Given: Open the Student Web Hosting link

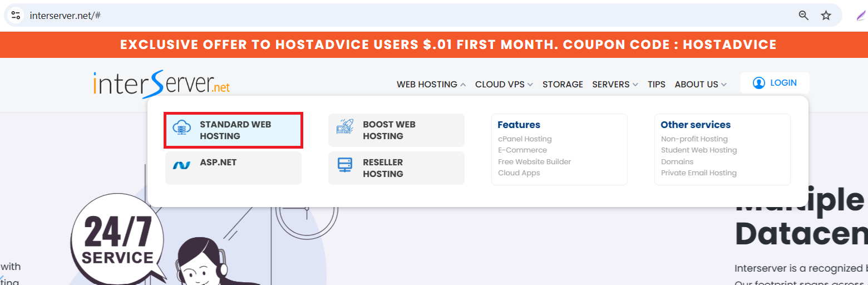Looking at the screenshot, I should tap(699, 150).
